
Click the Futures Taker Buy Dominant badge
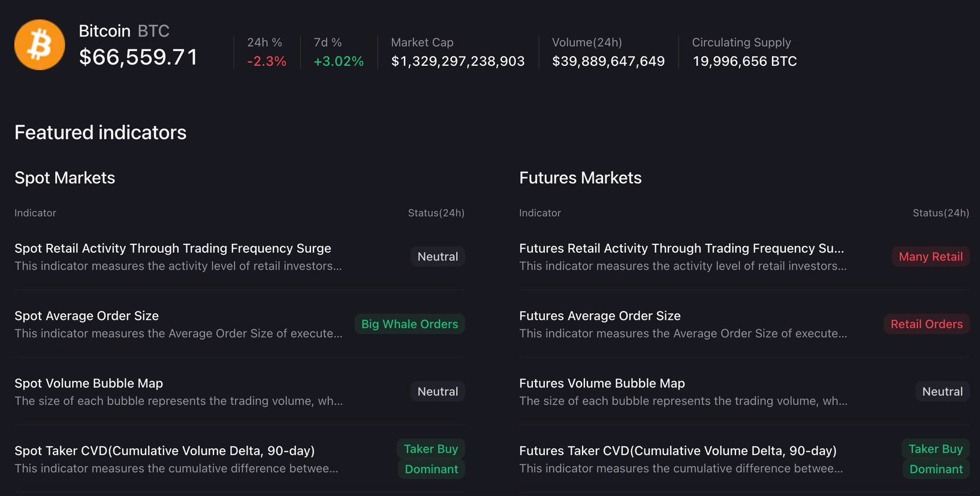(x=936, y=459)
